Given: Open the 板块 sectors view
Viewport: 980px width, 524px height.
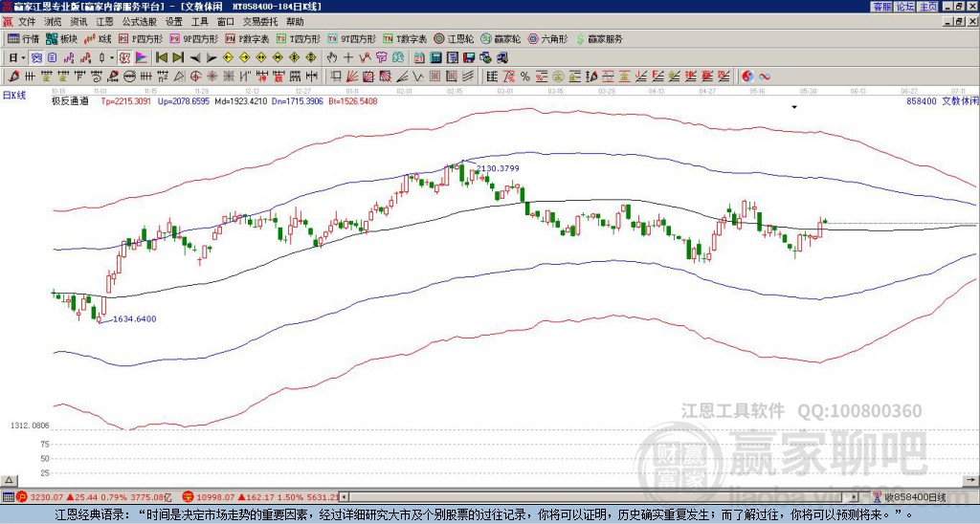Looking at the screenshot, I should [x=61, y=38].
